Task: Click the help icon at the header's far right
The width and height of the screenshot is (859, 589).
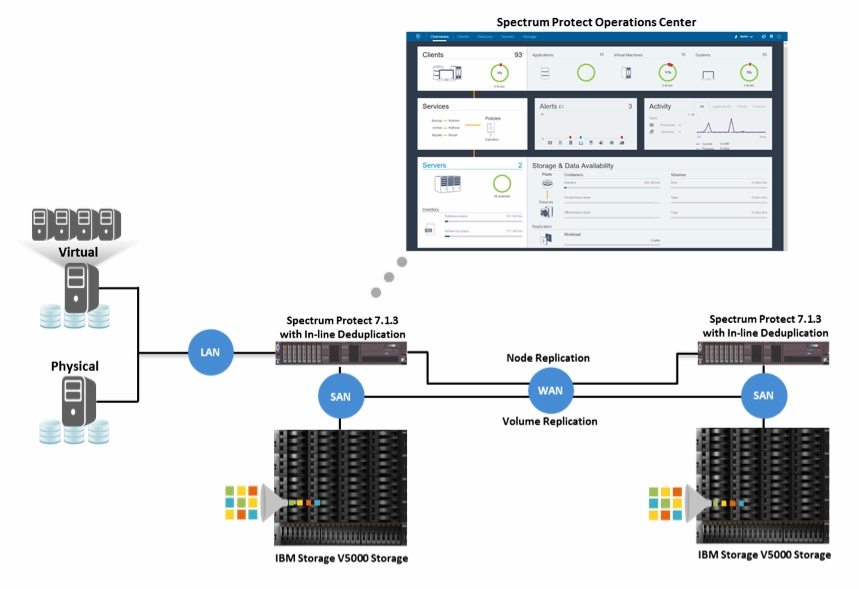Action: pyautogui.click(x=779, y=37)
